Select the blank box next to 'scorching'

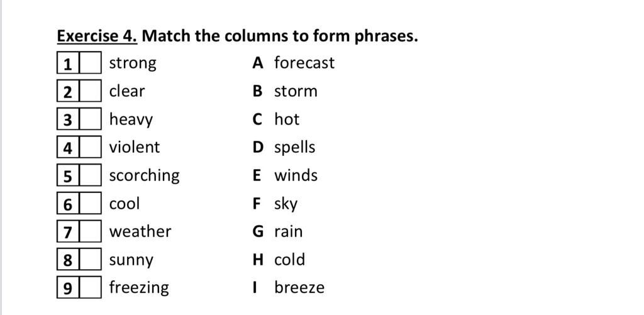point(90,175)
